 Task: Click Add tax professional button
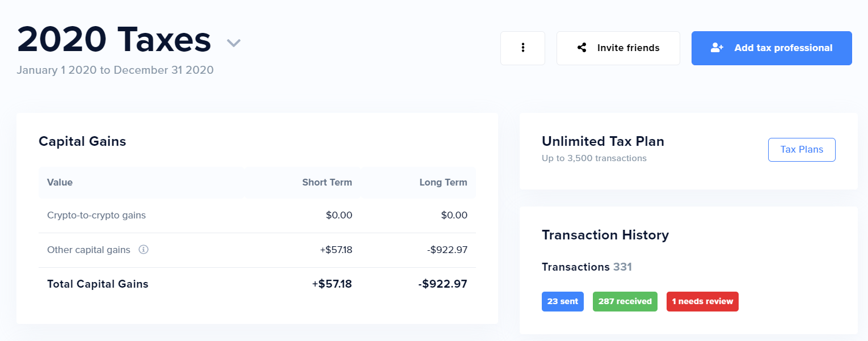pos(772,48)
